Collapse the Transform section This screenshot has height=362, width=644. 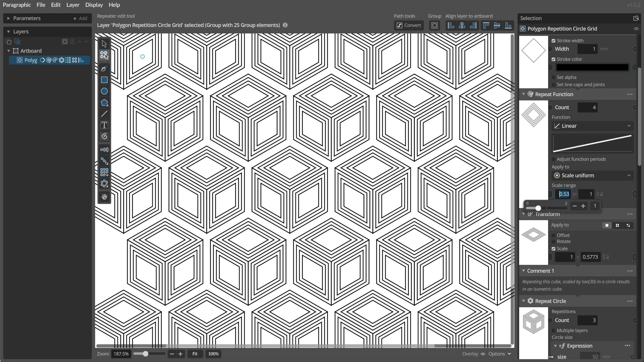(524, 214)
